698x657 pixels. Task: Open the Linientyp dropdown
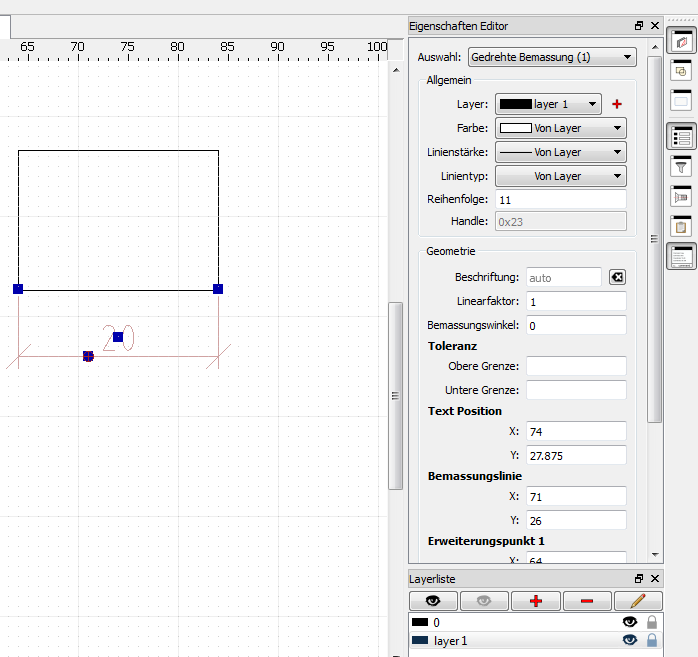click(561, 176)
